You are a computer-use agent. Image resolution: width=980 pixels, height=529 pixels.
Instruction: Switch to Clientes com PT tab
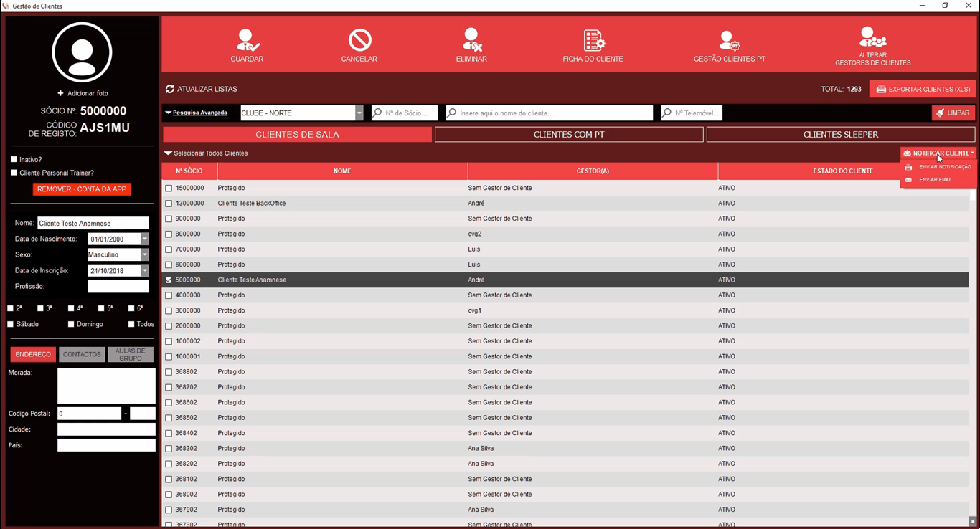[x=569, y=134]
